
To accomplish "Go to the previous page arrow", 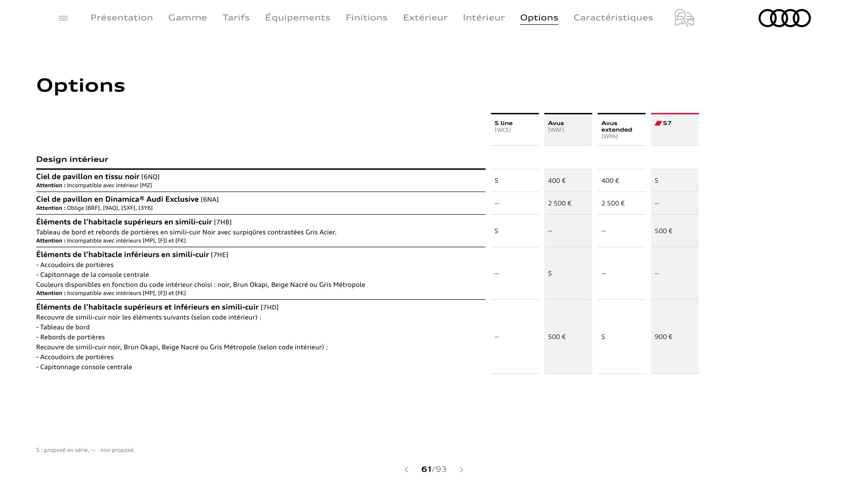I will (406, 469).
